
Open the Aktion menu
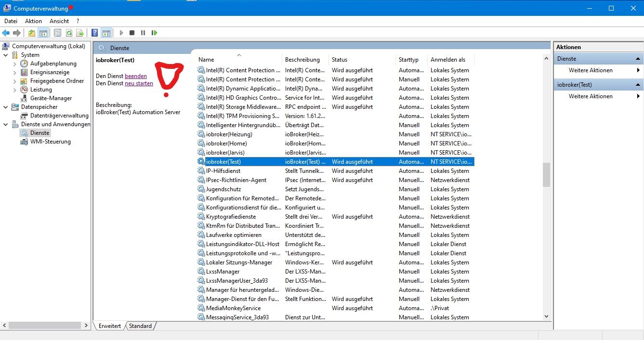[x=34, y=21]
